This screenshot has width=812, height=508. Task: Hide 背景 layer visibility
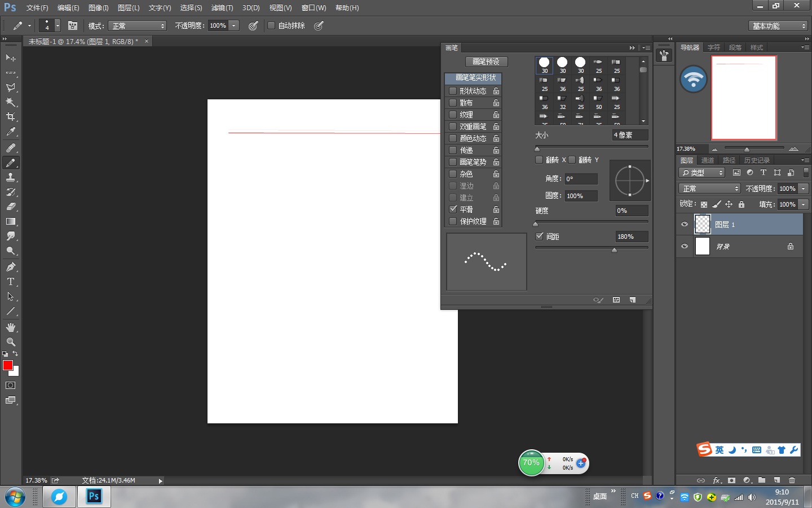coord(685,247)
